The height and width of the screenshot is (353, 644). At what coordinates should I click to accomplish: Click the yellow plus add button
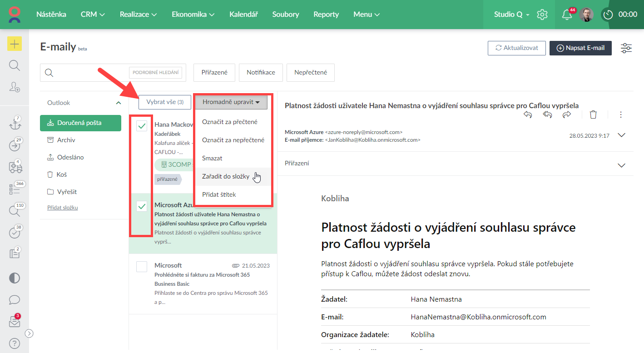click(15, 44)
